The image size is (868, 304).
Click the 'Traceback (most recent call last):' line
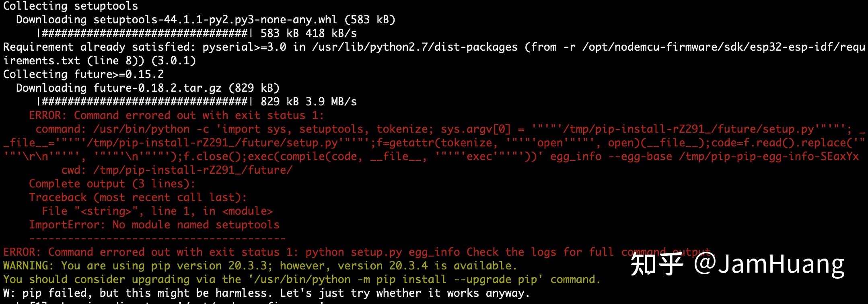point(138,197)
